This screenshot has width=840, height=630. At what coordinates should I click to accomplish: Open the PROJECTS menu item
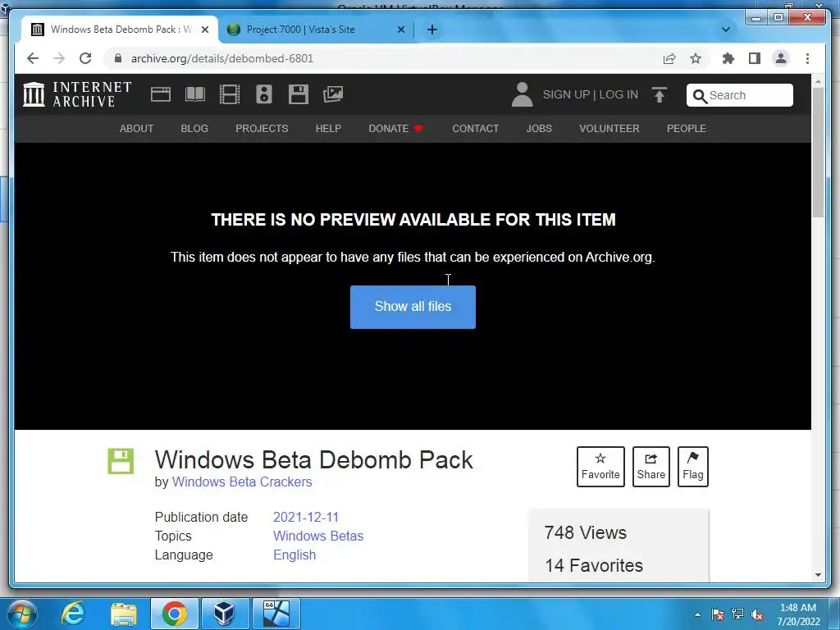tap(262, 129)
